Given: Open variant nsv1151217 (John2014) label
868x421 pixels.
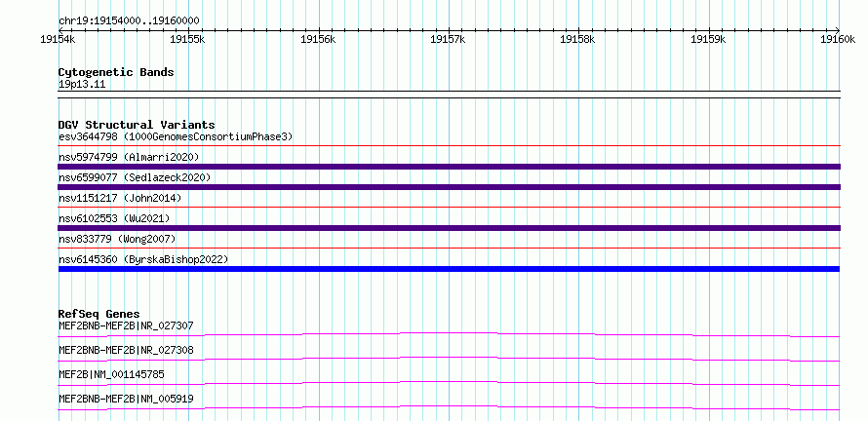Looking at the screenshot, I should 120,198.
